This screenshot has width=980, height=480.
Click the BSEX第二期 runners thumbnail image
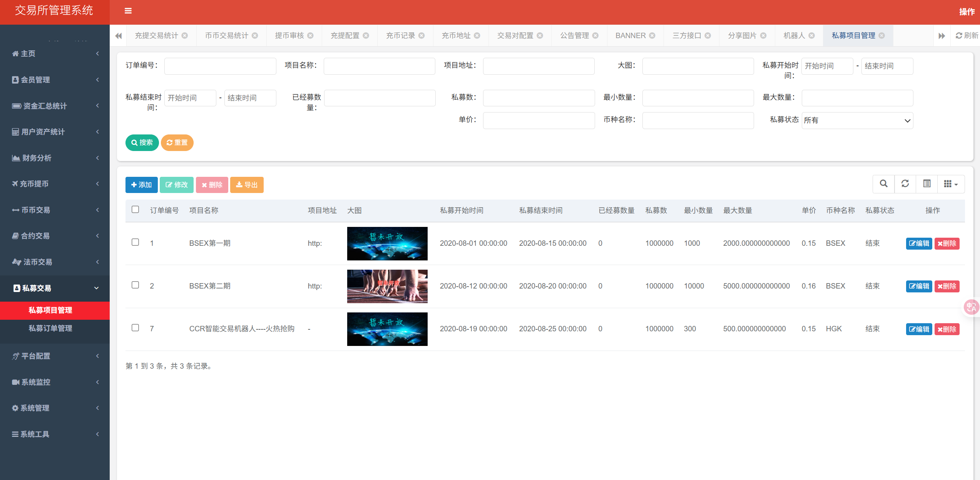(x=387, y=286)
